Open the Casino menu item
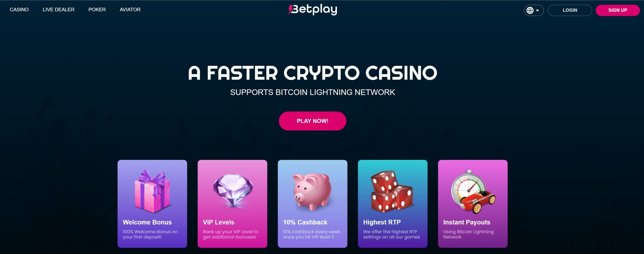Screen dimensions: 644x254 (19, 10)
